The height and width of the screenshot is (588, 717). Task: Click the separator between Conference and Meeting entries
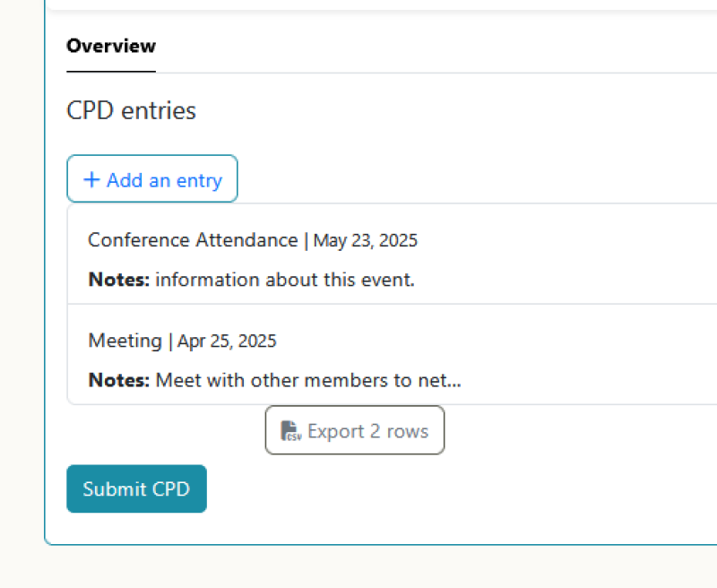coord(392,304)
